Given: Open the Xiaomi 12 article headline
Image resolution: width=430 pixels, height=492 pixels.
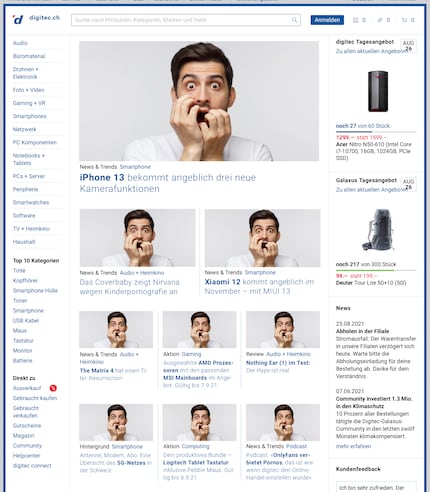Looking at the screenshot, I should [259, 286].
